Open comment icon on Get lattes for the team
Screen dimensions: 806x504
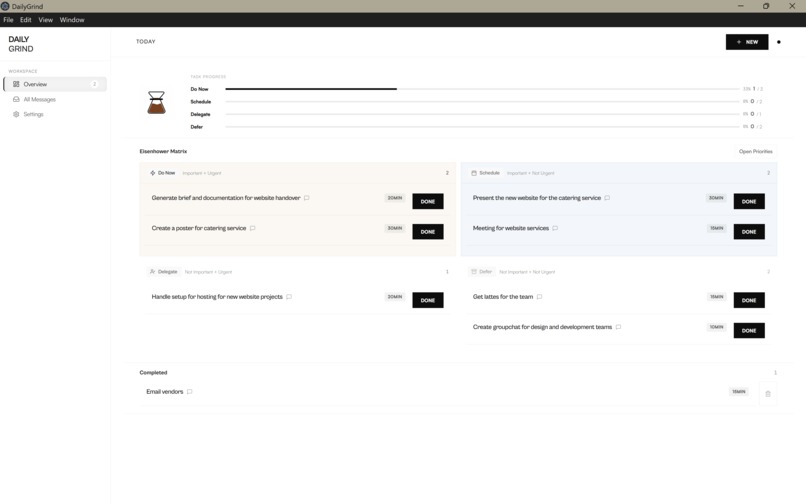coord(539,297)
